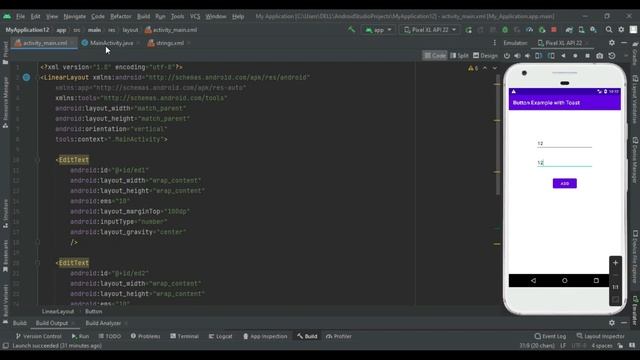
Task: Open IDE settings gear in top toolbar
Action: [621, 30]
